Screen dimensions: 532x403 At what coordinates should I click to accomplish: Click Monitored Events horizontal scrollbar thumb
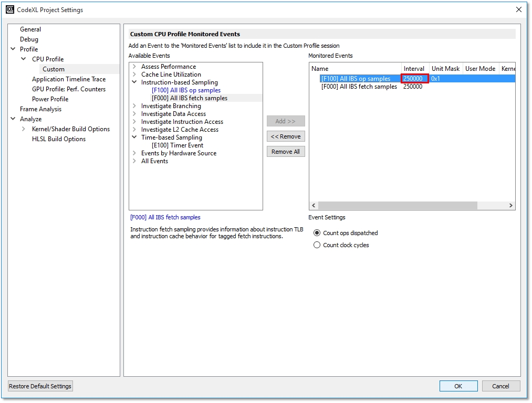pyautogui.click(x=398, y=205)
